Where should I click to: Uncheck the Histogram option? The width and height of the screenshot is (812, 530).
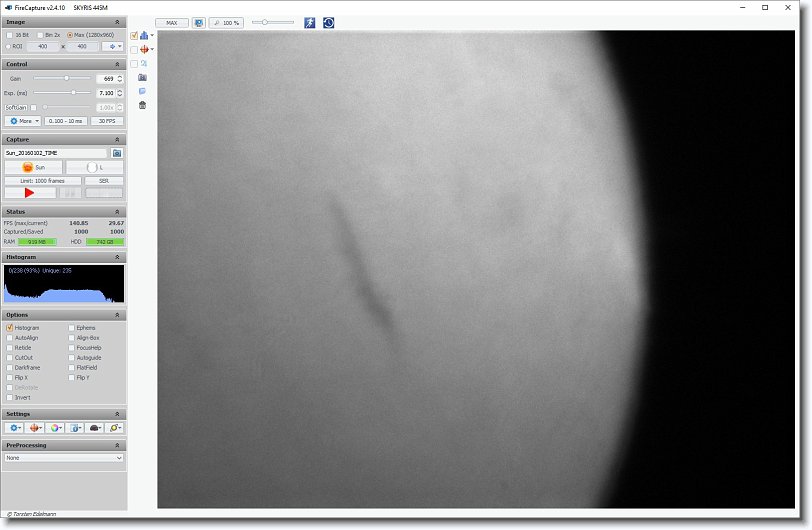click(9, 328)
